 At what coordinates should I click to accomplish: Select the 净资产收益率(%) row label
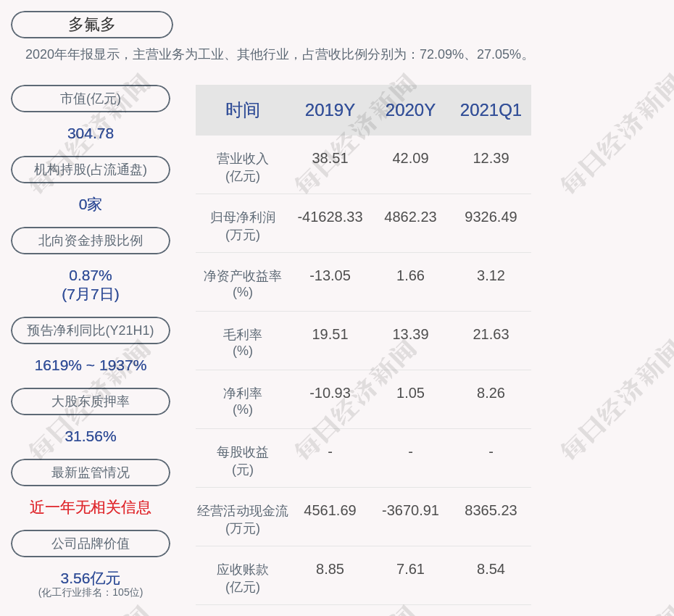point(242,284)
